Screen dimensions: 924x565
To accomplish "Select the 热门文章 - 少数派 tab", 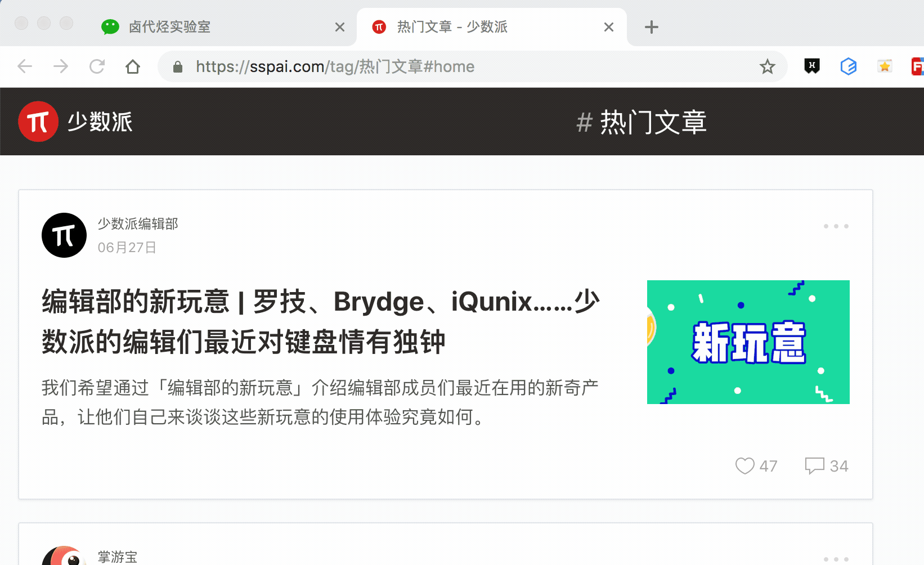I will tap(492, 27).
